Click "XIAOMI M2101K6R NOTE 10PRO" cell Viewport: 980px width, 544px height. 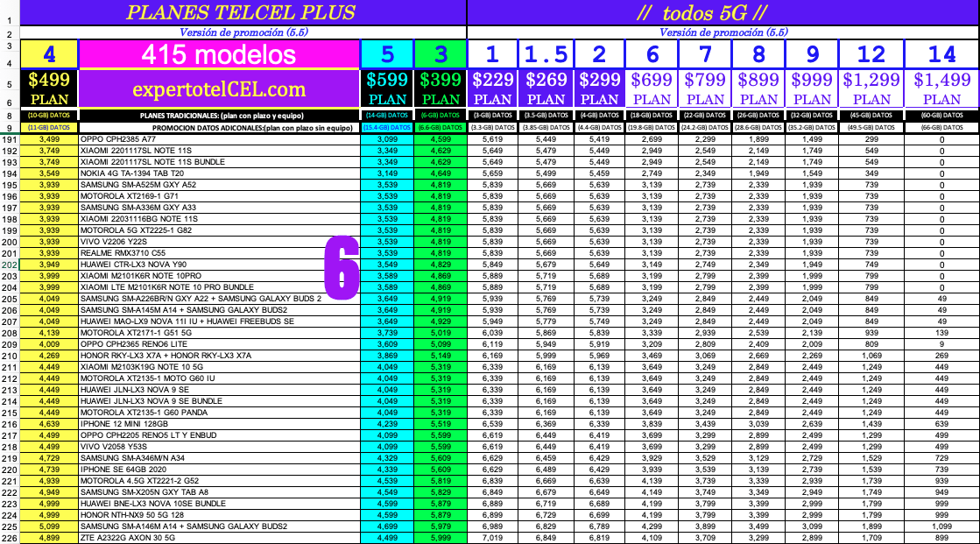click(x=219, y=276)
